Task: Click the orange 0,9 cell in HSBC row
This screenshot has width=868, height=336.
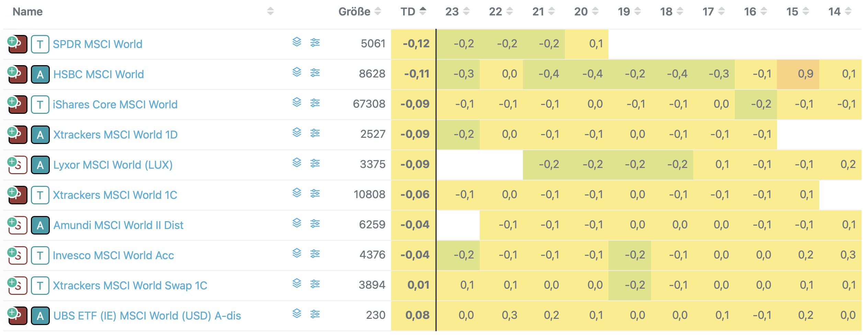Action: coord(798,74)
